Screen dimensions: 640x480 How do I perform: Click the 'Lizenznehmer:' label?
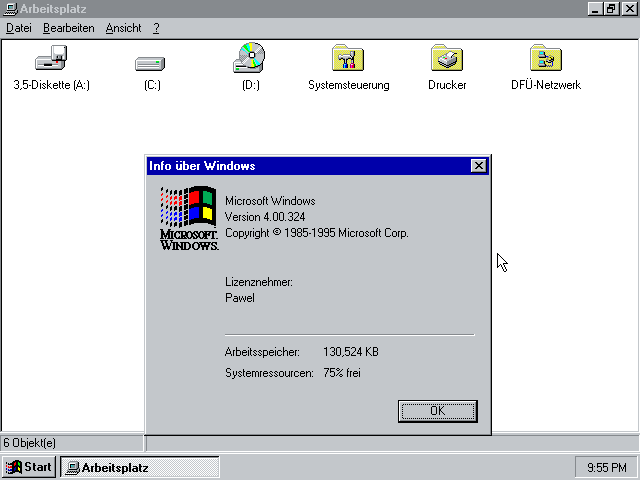click(259, 282)
